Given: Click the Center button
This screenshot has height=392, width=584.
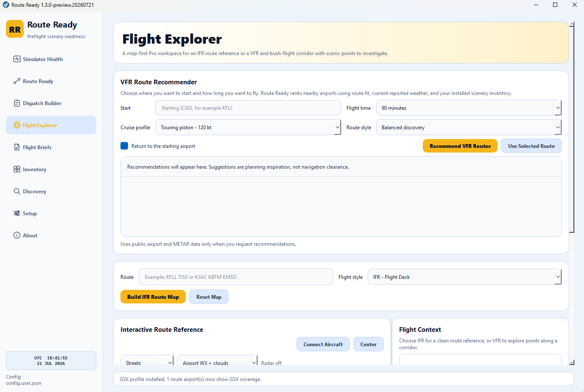Looking at the screenshot, I should click(x=369, y=344).
